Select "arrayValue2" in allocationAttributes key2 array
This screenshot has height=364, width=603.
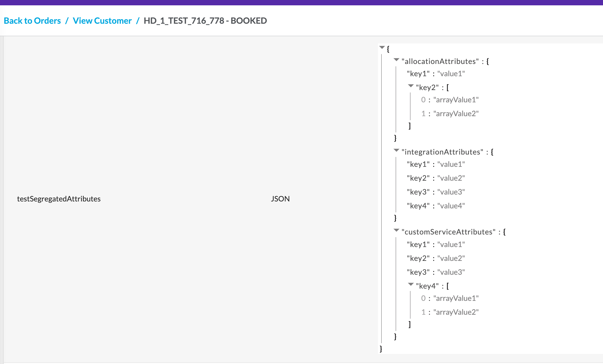pos(456,114)
